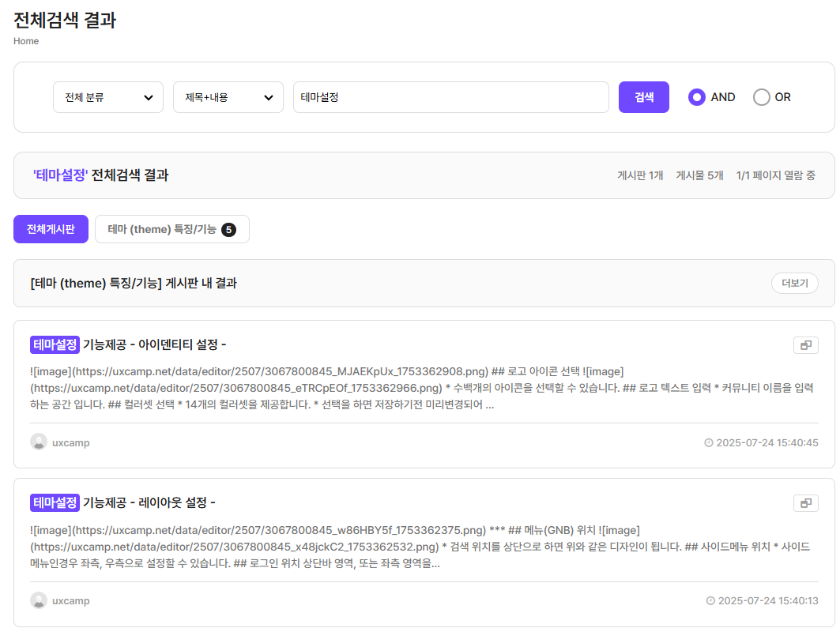Image resolution: width=840 pixels, height=628 pixels.
Task: Open new-window icon on 아이덴티티 설정 result
Action: click(x=805, y=345)
